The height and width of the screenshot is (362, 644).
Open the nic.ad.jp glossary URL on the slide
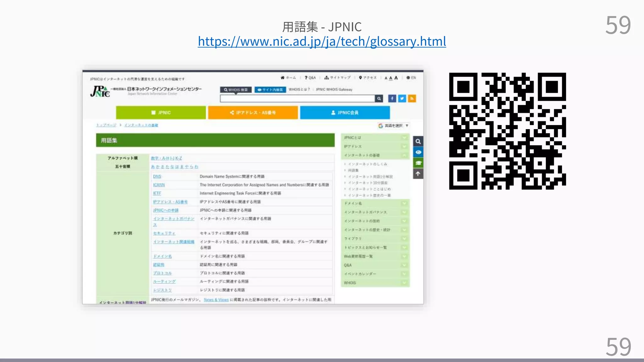pyautogui.click(x=322, y=41)
